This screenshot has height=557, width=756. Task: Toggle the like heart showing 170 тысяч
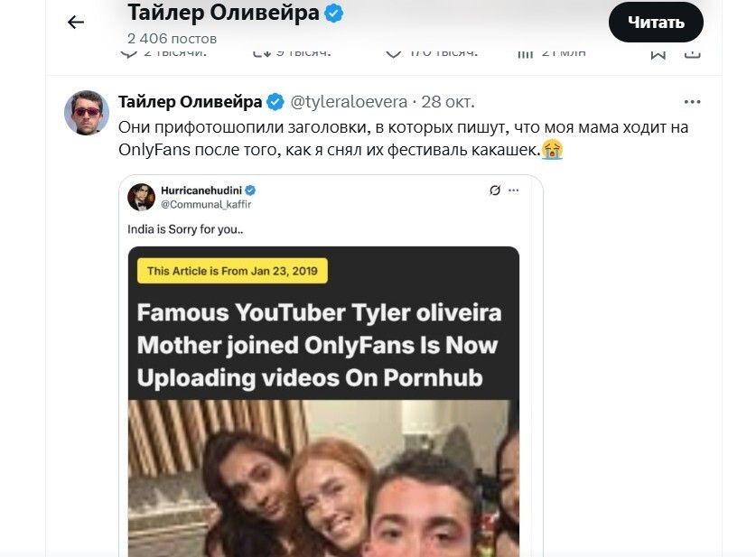393,53
